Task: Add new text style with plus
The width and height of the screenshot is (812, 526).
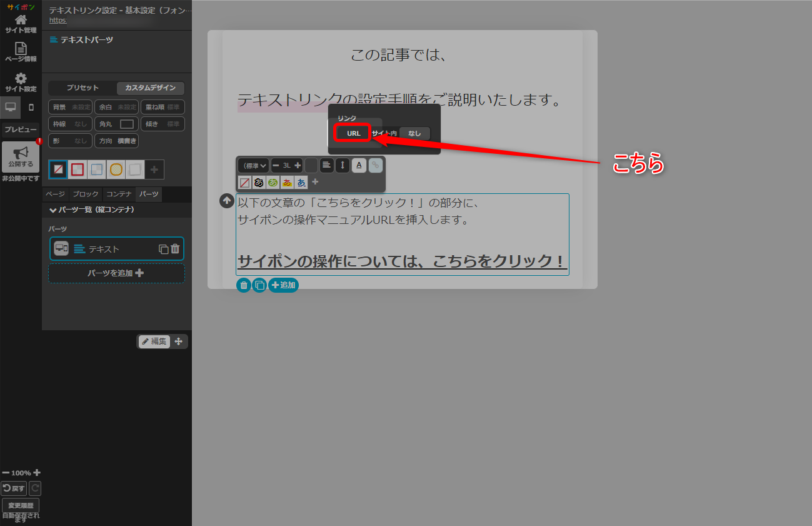Action: pos(315,182)
